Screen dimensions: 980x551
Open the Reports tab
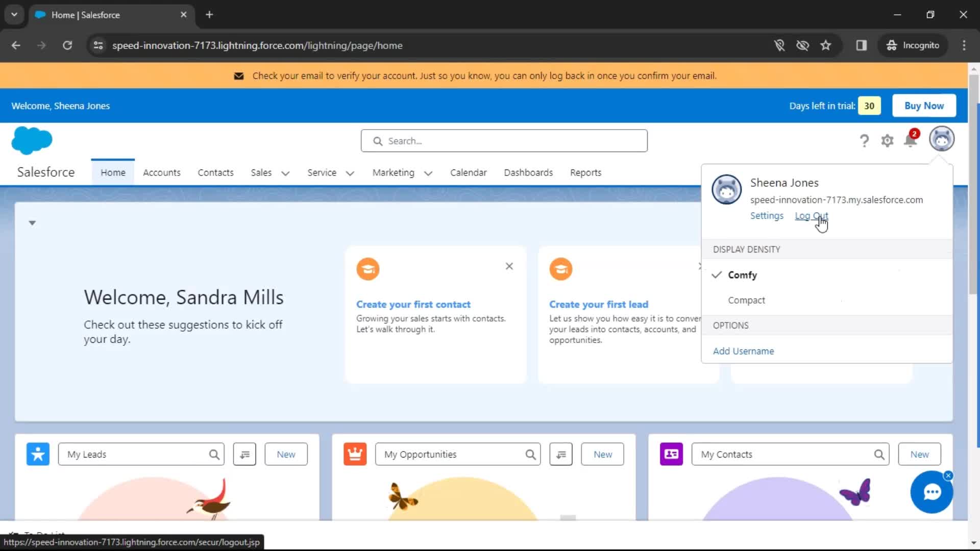[586, 172]
